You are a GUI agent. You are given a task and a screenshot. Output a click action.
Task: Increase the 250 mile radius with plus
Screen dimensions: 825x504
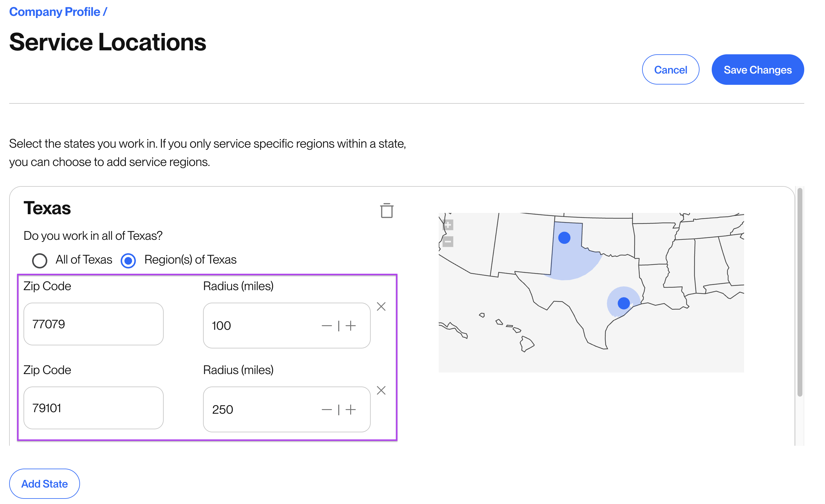click(351, 409)
